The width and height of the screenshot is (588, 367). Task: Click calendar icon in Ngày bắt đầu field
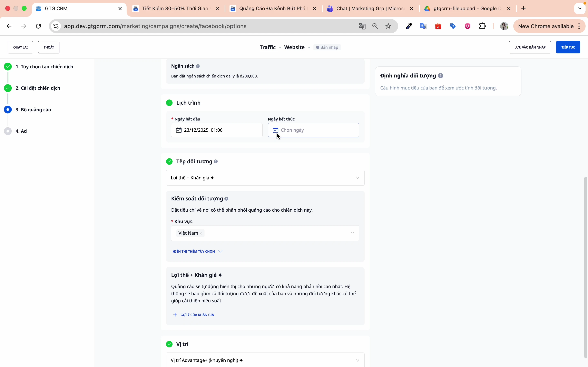[179, 130]
